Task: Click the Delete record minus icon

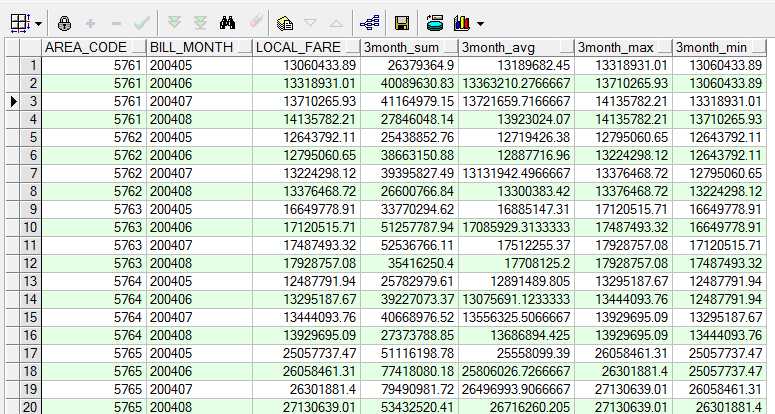Action: [116, 23]
